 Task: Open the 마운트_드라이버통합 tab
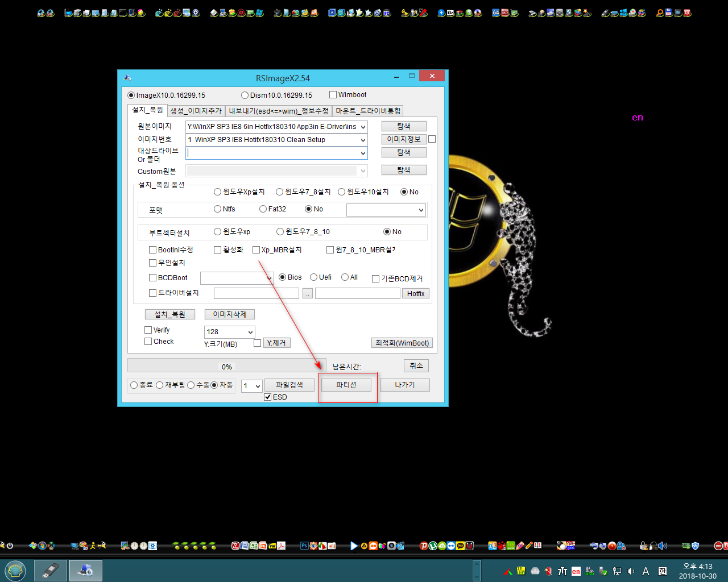pos(368,111)
